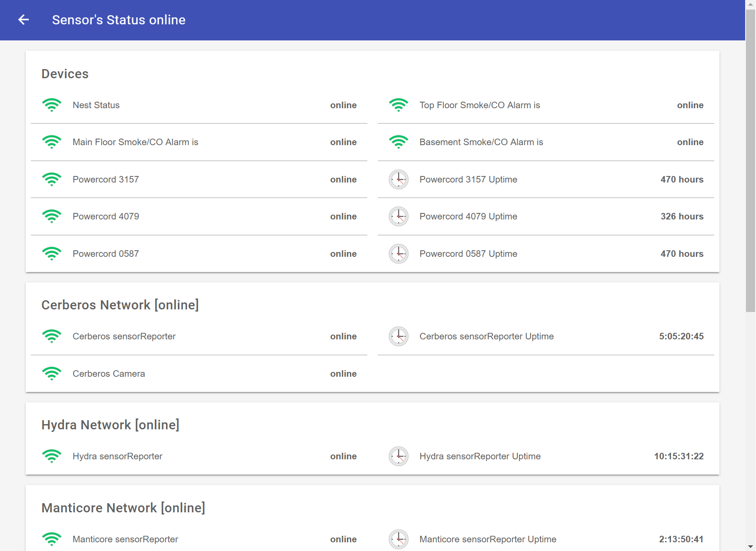
Task: Click the Top Floor Smoke/CO Alarm wifi icon
Action: (x=398, y=105)
